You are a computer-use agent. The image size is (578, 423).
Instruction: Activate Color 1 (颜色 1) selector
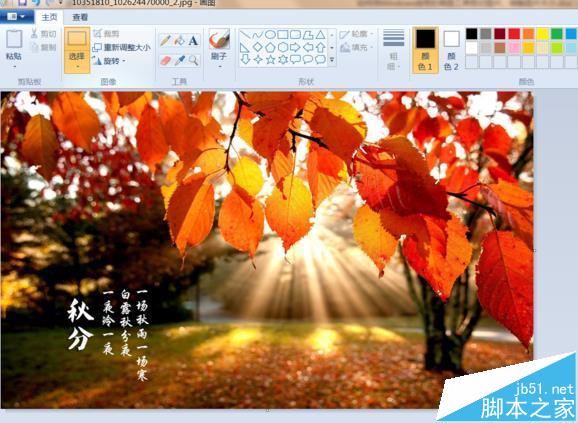point(425,50)
